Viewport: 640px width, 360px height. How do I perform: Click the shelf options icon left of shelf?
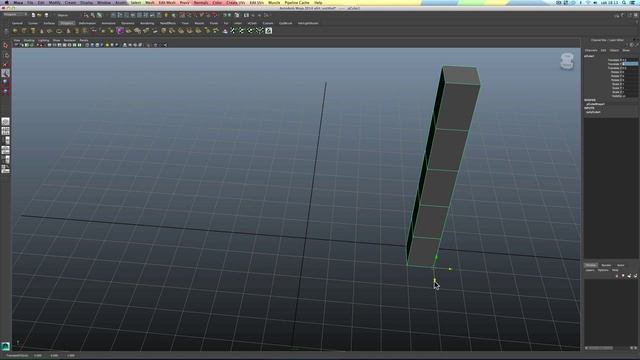pos(5,31)
